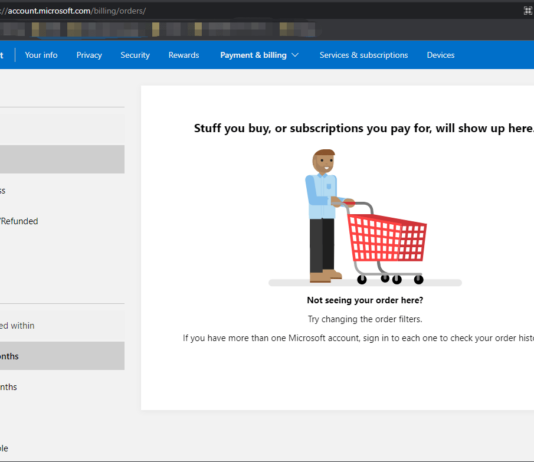The image size is (534, 462).
Task: Select the highlighted months time filter
Action: click(62, 356)
